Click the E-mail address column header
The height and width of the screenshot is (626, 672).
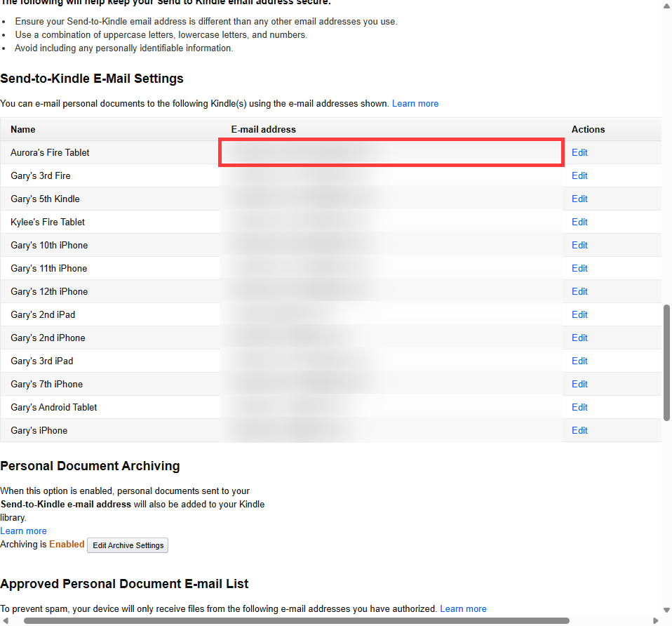point(263,130)
